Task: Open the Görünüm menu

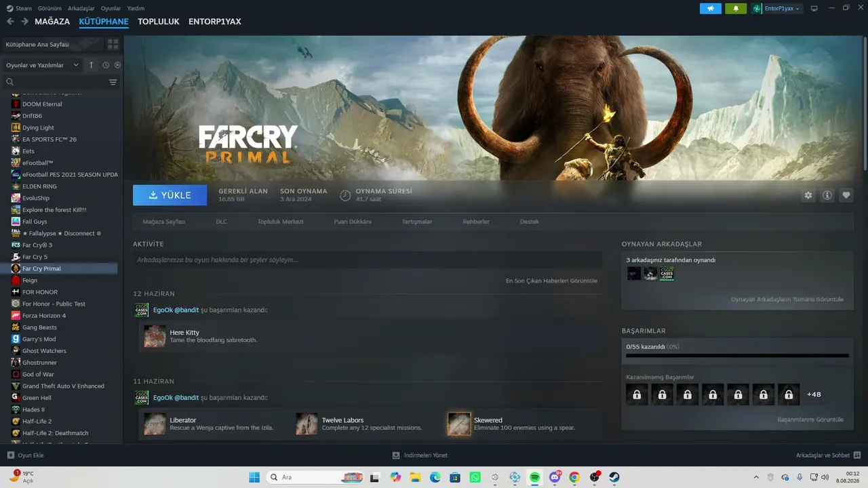Action: 50,8
